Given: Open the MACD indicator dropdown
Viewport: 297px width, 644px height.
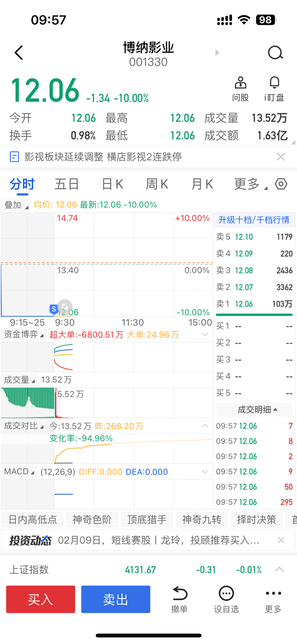Looking at the screenshot, I should pyautogui.click(x=19, y=472).
